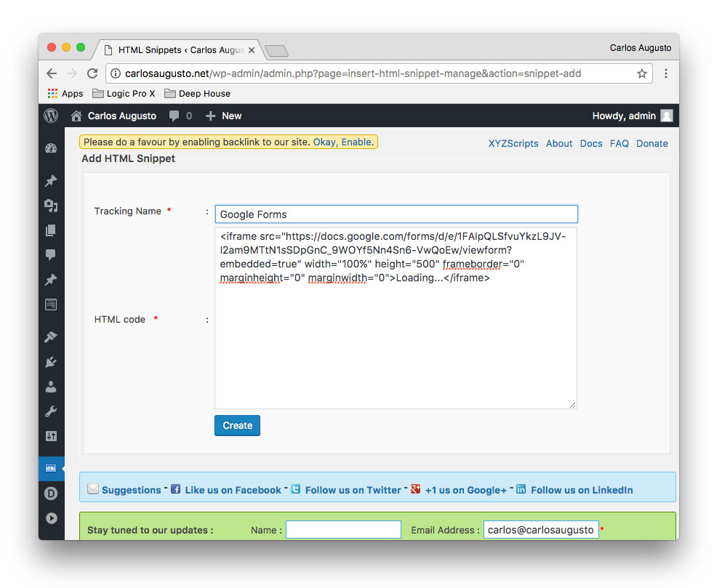Image resolution: width=722 pixels, height=588 pixels.
Task: Visit site via Carlos Augusto admin bar item
Action: click(113, 116)
